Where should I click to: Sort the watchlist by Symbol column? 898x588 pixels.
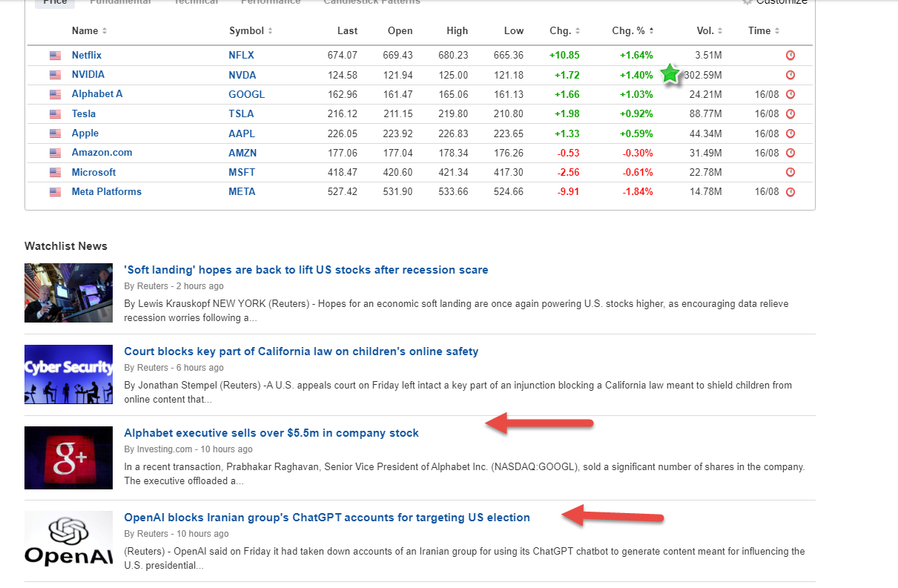click(251, 30)
